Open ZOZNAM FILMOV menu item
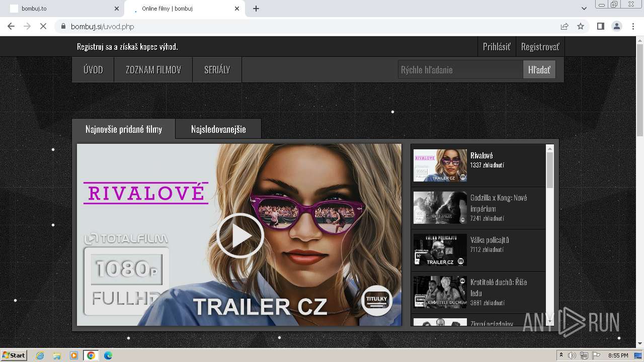 tap(153, 70)
